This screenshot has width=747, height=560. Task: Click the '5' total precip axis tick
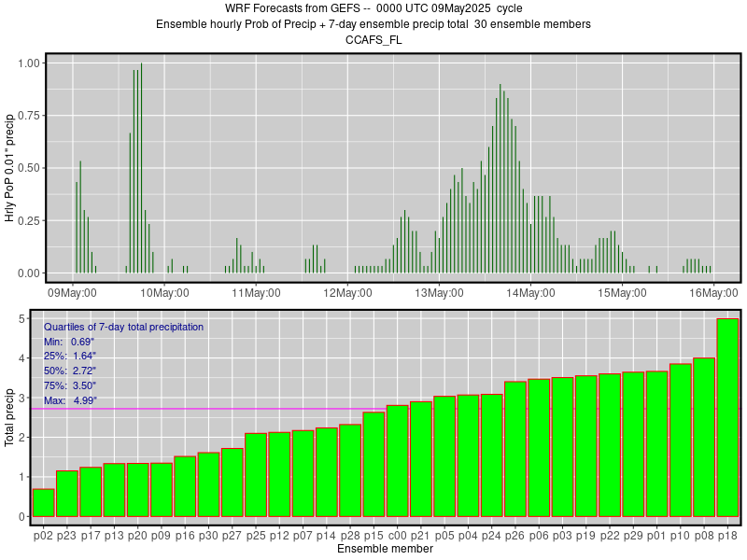pos(22,318)
